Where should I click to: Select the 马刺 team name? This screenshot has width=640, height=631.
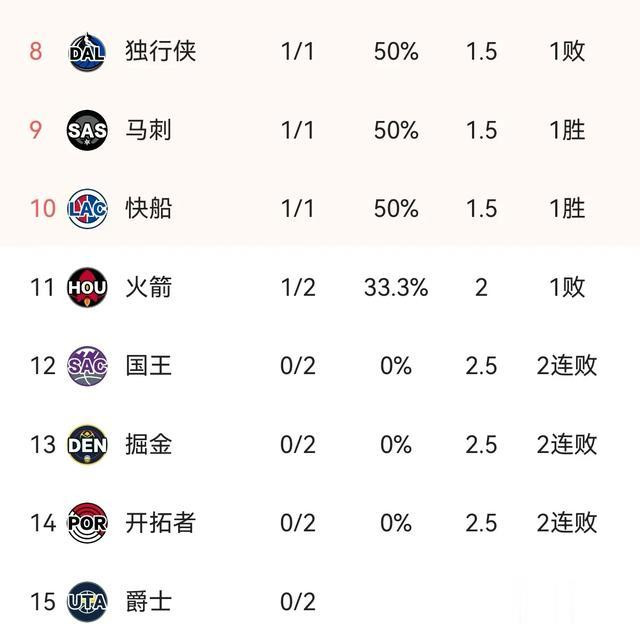click(x=149, y=130)
